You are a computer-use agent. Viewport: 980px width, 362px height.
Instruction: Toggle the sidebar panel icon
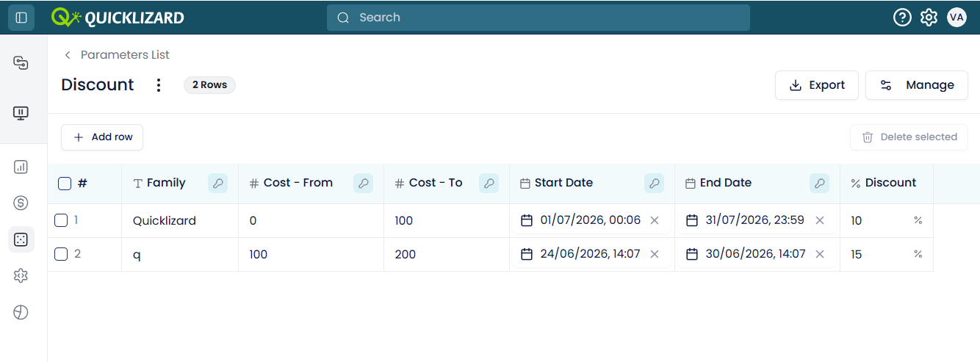coord(21,18)
